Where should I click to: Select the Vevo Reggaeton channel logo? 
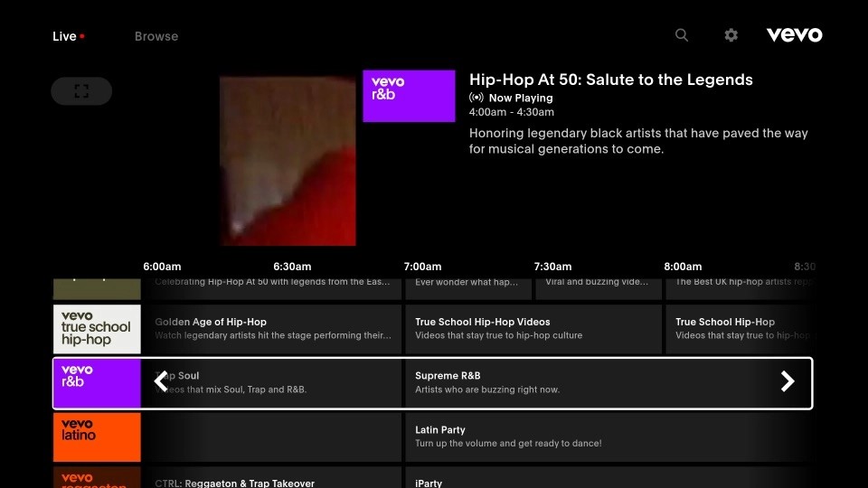click(x=97, y=477)
